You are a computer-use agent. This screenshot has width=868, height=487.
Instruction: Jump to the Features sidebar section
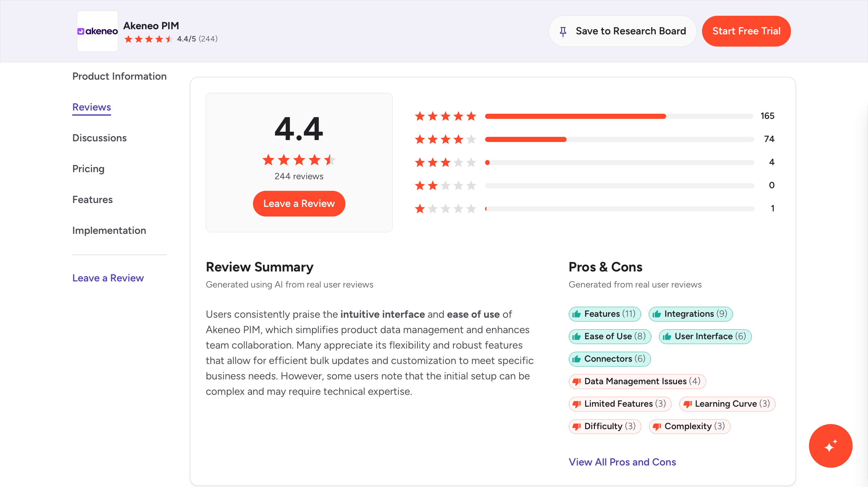[x=92, y=200]
